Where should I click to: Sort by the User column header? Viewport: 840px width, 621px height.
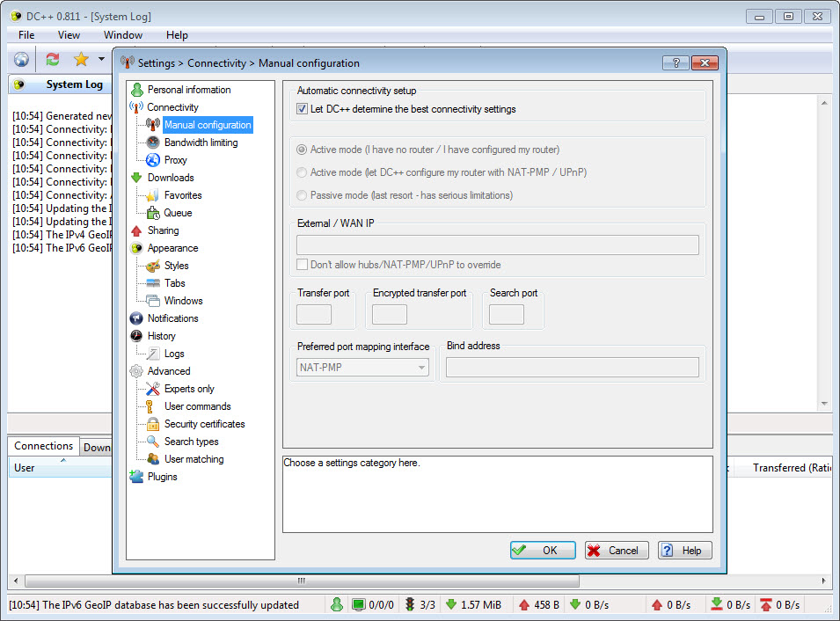(x=59, y=468)
